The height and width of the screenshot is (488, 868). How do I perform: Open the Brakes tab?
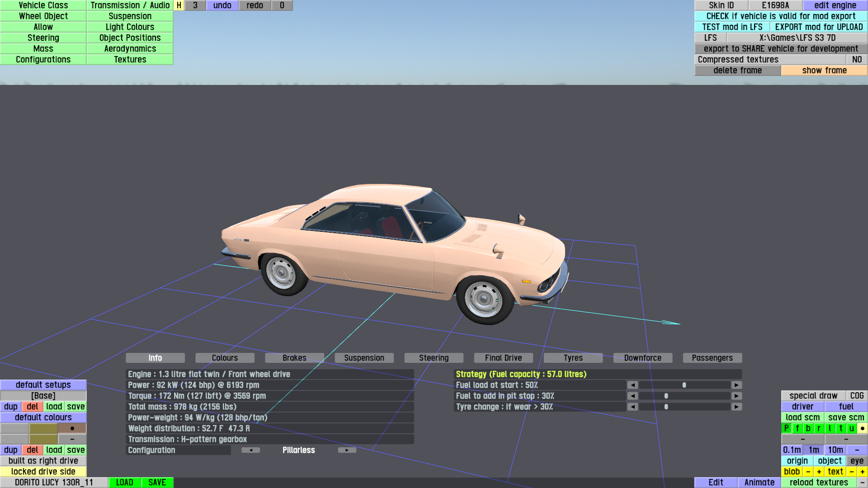pyautogui.click(x=294, y=358)
